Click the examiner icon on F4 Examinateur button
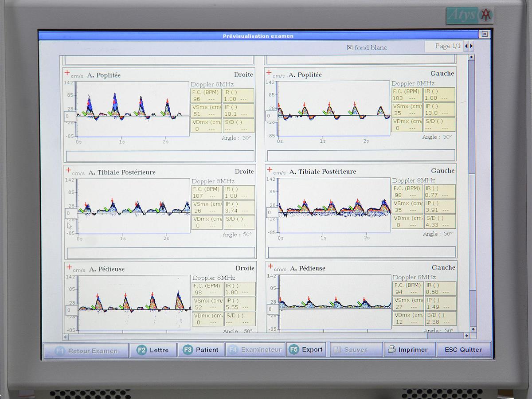The image size is (532, 399). 233,350
